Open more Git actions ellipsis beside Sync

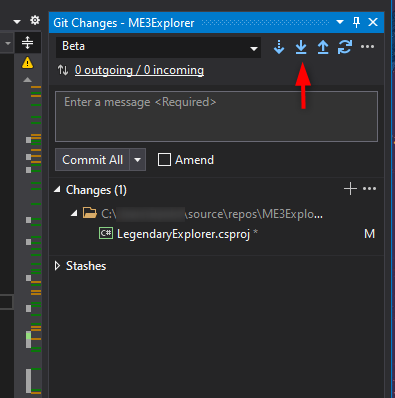(367, 47)
